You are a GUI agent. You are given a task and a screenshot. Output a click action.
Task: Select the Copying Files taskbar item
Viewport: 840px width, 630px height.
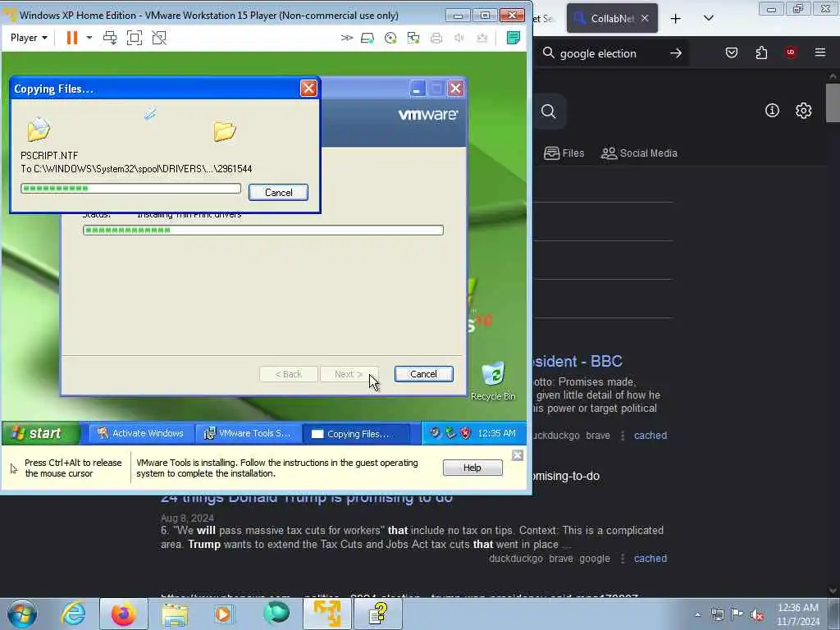tap(357, 434)
